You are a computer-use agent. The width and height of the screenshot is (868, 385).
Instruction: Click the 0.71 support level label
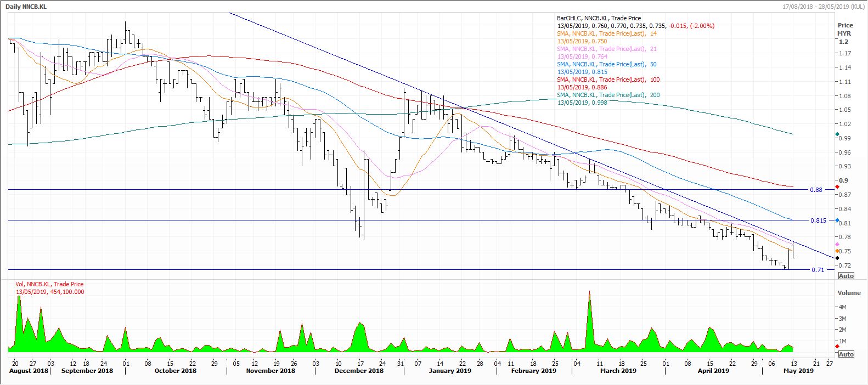[x=818, y=270]
